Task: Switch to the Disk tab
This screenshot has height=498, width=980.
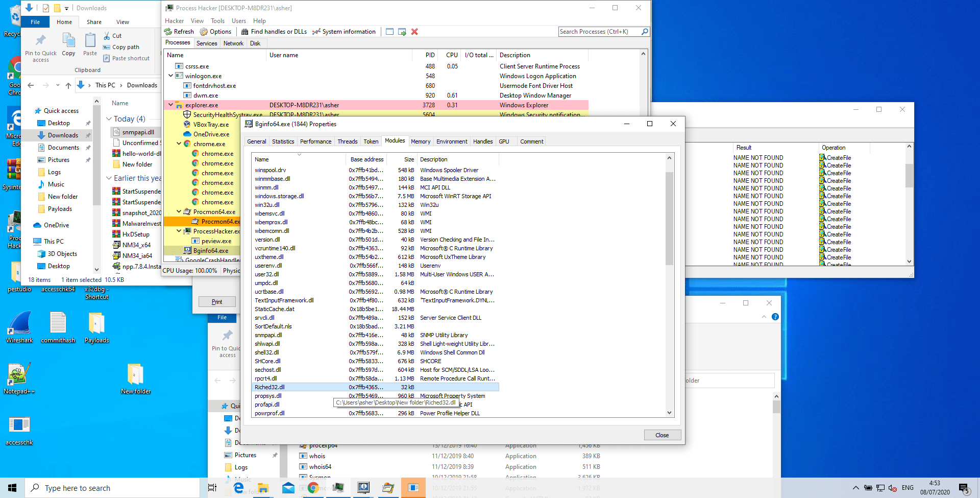Action: click(x=255, y=43)
